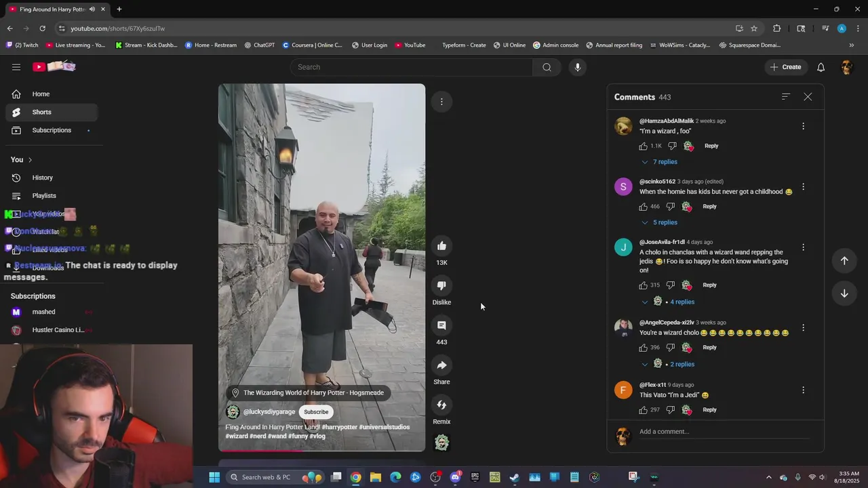The width and height of the screenshot is (868, 488).
Task: Dislike the HamzaAbdAlMalik comment
Action: coord(672,146)
